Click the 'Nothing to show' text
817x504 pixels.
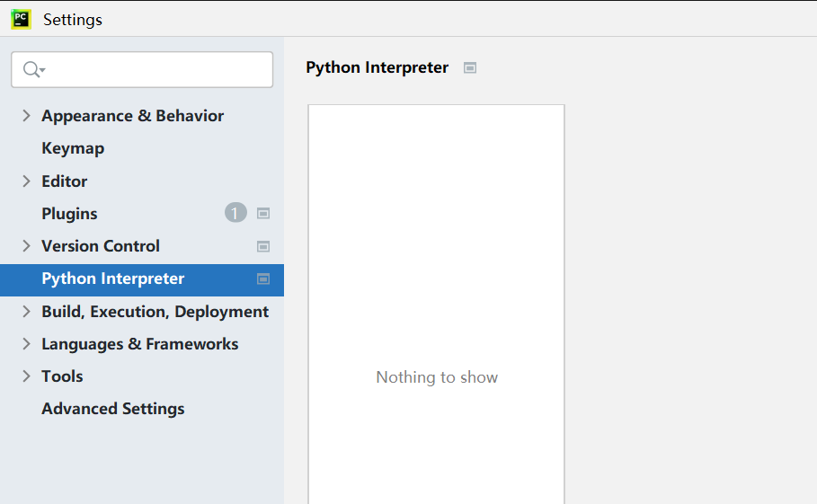point(437,377)
